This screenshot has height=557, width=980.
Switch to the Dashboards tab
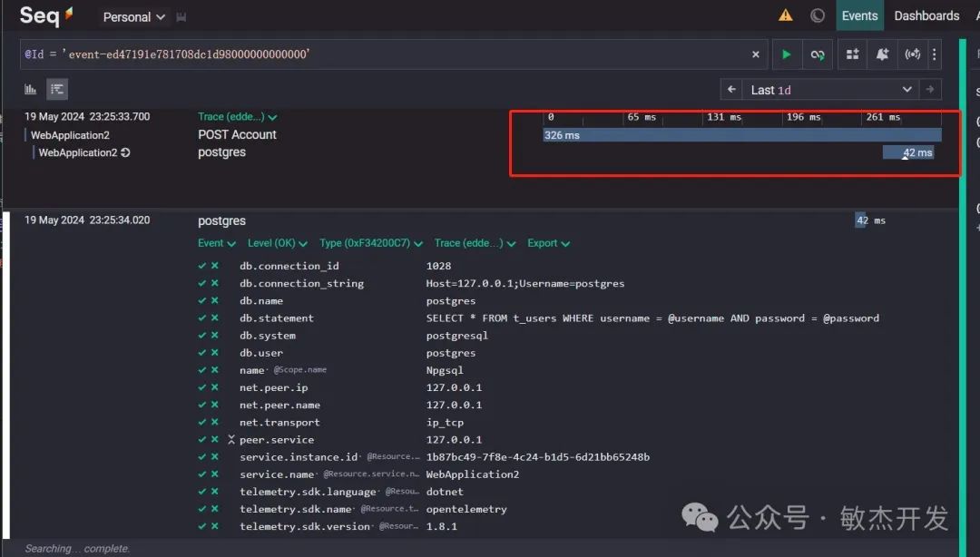[926, 15]
